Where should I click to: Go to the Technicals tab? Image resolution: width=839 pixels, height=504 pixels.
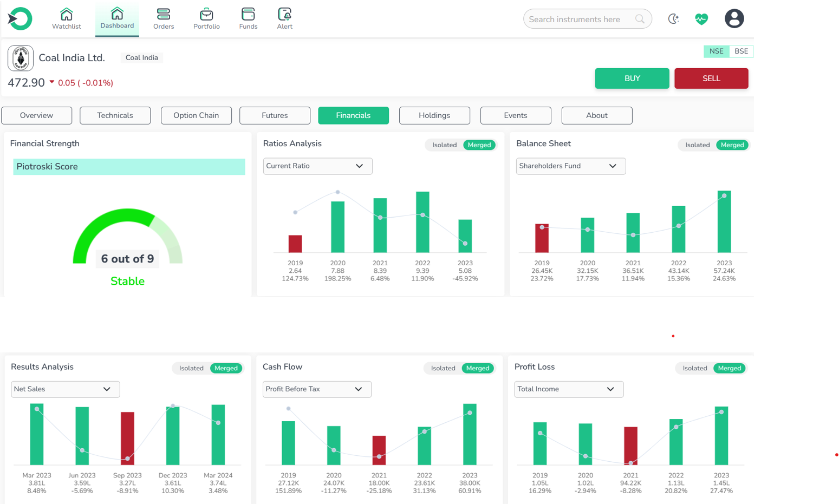(x=115, y=115)
